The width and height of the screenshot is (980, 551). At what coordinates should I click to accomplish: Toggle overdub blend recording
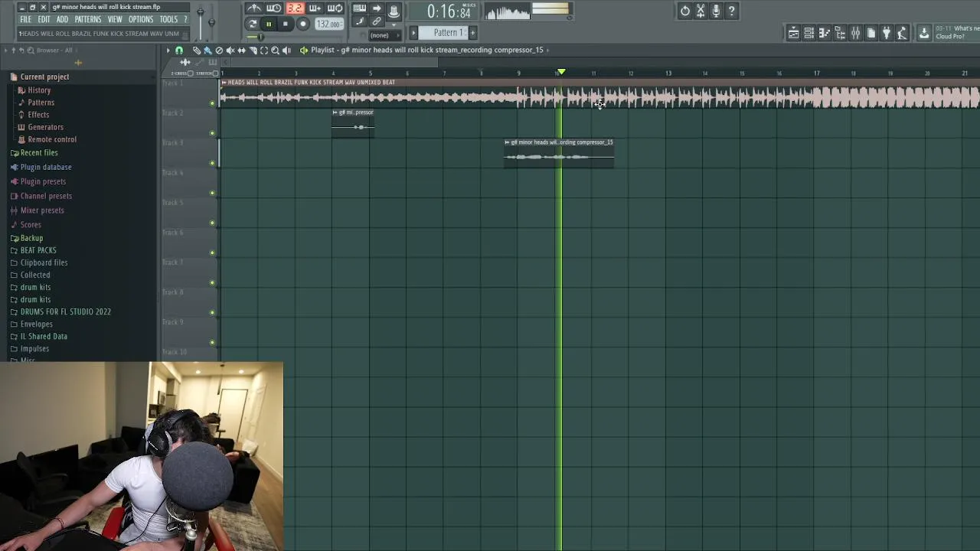pyautogui.click(x=315, y=8)
